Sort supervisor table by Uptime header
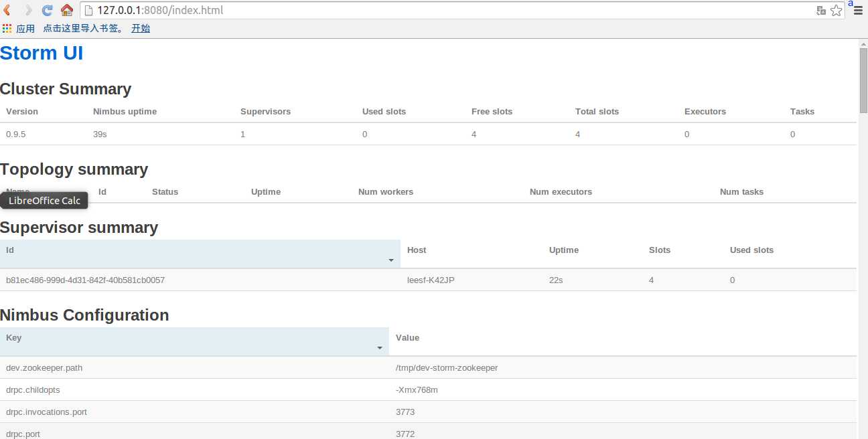Image resolution: width=868 pixels, height=439 pixels. tap(564, 250)
